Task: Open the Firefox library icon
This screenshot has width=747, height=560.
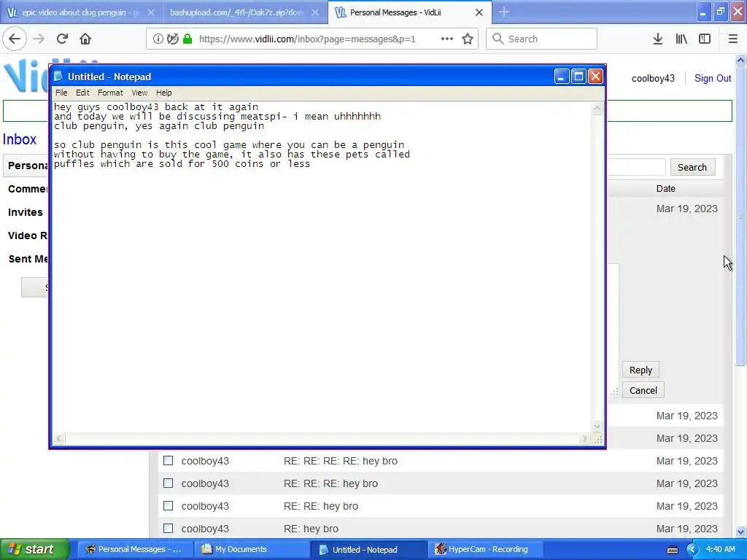Action: [681, 39]
